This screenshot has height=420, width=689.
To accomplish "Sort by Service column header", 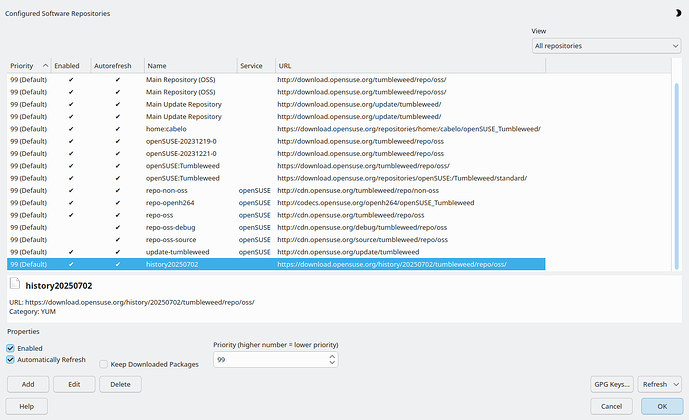I will pos(256,65).
